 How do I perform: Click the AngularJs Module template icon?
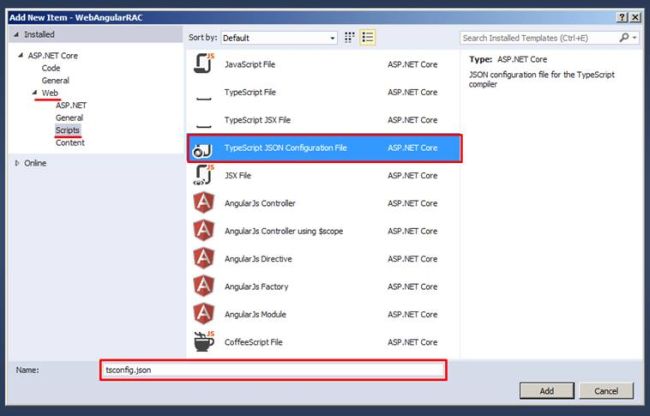pos(204,314)
